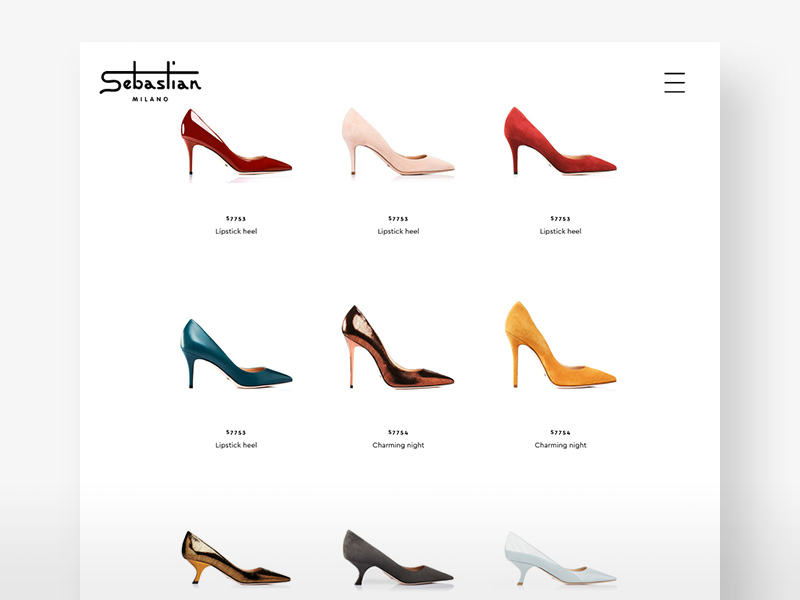The width and height of the screenshot is (800, 600).
Task: Click "Charming night" under the bronze pump
Action: pyautogui.click(x=397, y=444)
